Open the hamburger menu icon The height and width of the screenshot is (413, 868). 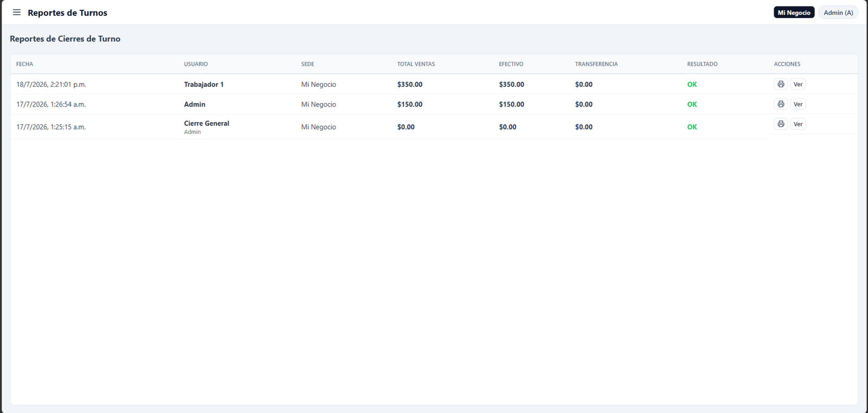pyautogui.click(x=17, y=12)
